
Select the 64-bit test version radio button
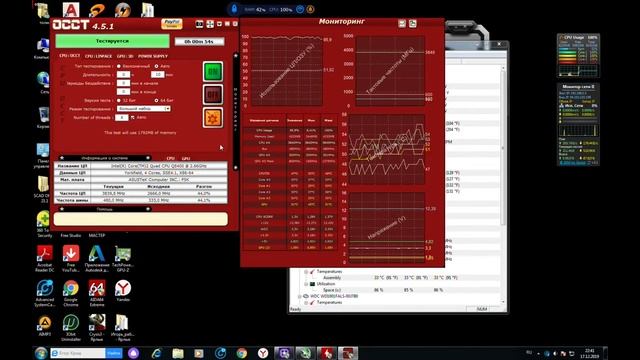point(156,100)
